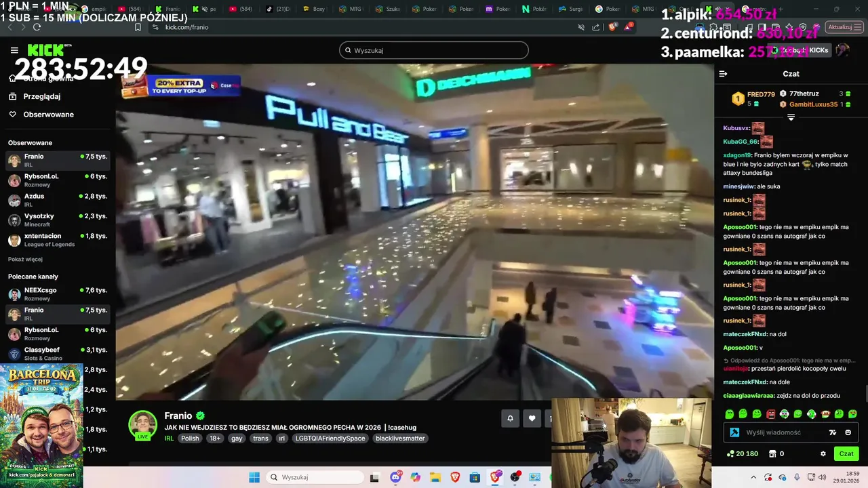The height and width of the screenshot is (488, 868).
Task: Open the NEEXcsgo recommended channel
Action: (57, 294)
